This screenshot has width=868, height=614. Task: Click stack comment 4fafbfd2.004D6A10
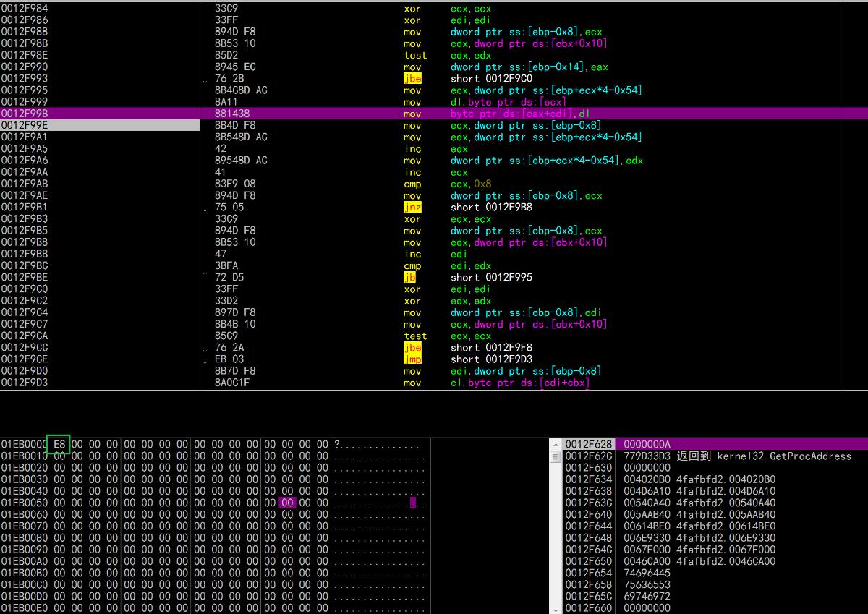[x=726, y=491]
